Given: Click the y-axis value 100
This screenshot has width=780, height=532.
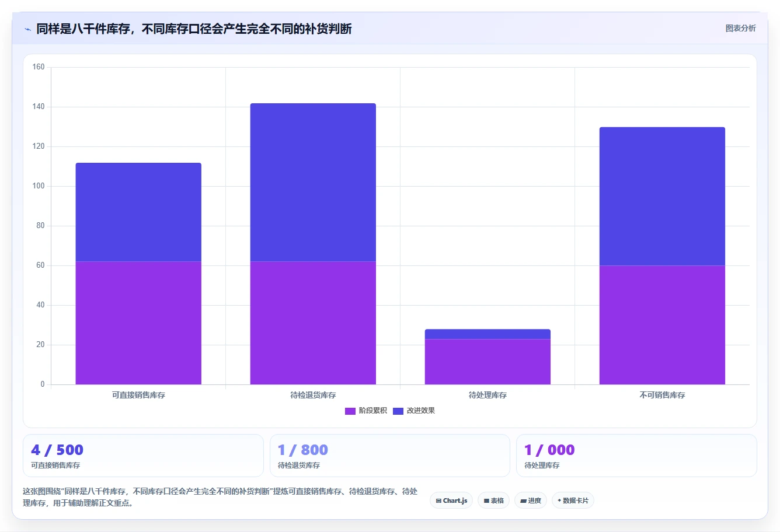Looking at the screenshot, I should pyautogui.click(x=39, y=186).
